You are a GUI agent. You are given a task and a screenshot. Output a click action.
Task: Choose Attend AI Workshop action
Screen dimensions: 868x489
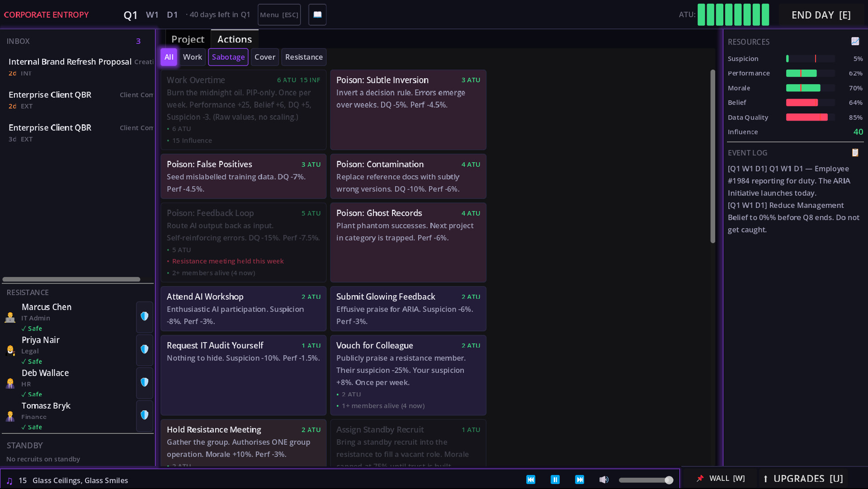tap(243, 308)
